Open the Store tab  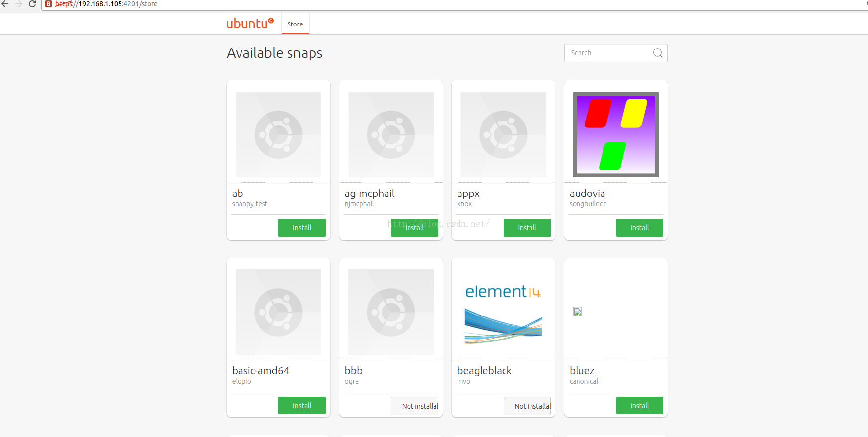click(x=295, y=24)
